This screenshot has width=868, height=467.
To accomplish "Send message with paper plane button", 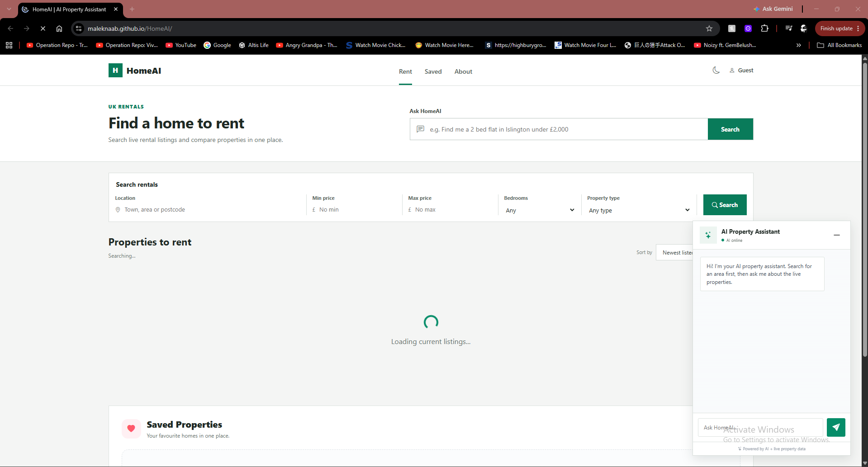I will pyautogui.click(x=836, y=427).
